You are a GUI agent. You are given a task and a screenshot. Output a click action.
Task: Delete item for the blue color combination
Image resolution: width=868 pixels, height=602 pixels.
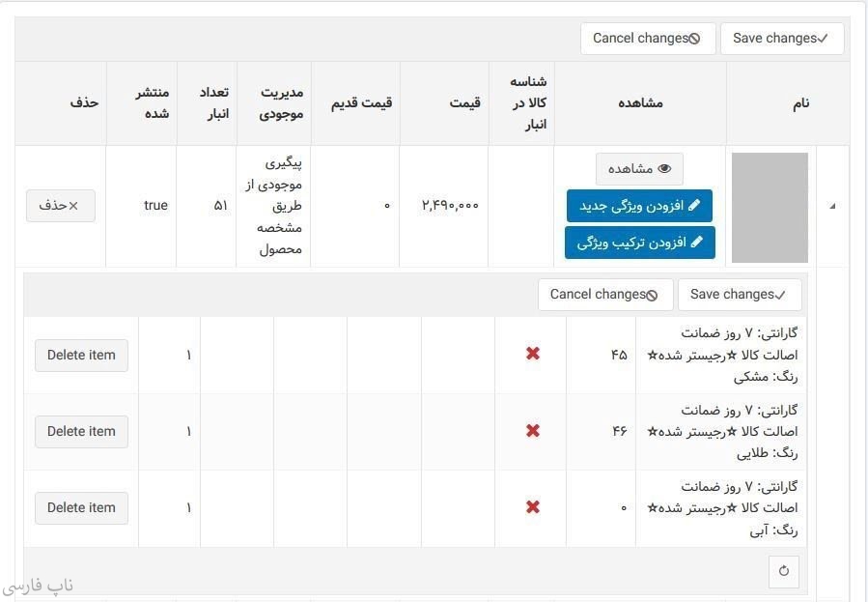point(81,507)
